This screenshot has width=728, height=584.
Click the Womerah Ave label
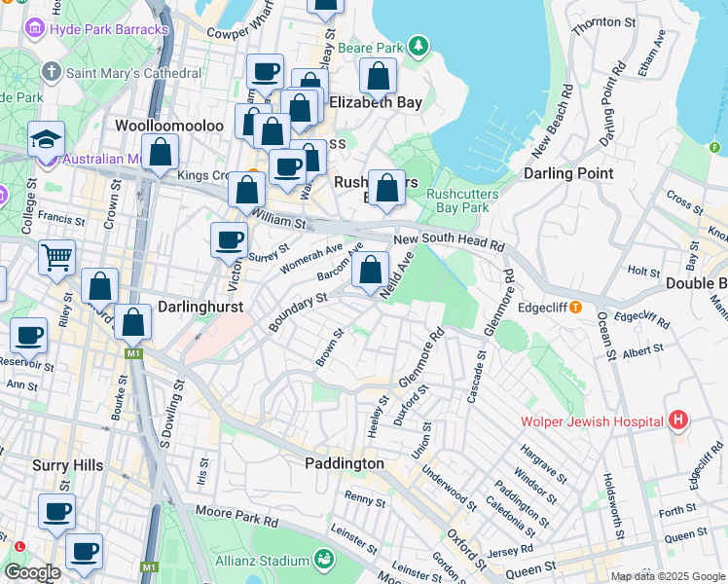coord(311,258)
